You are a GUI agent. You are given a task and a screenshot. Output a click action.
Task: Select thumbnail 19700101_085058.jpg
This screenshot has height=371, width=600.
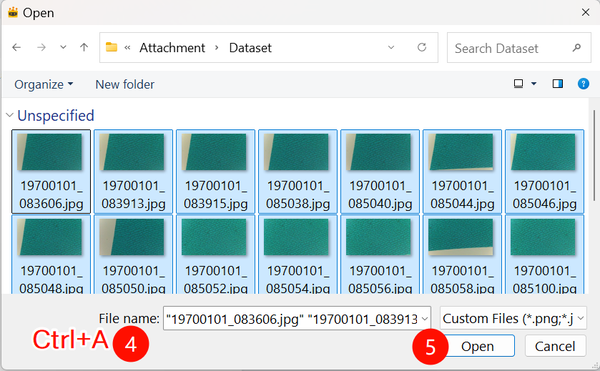pyautogui.click(x=462, y=254)
